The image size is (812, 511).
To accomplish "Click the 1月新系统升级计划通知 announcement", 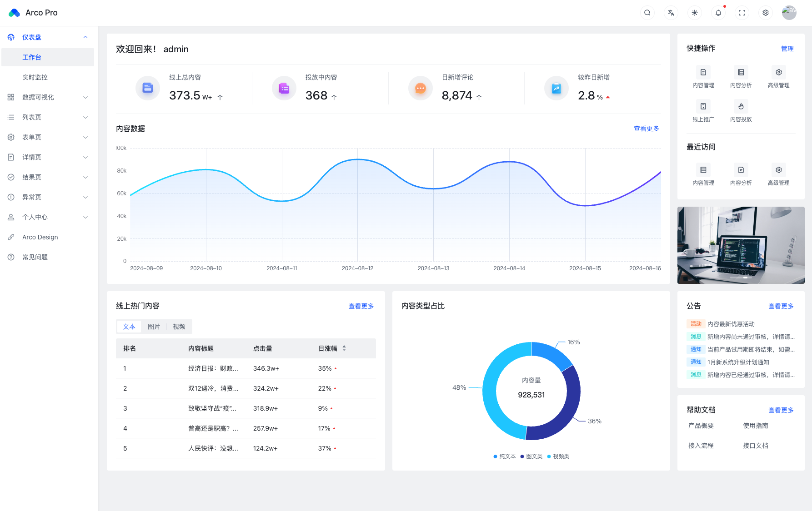I will pyautogui.click(x=738, y=362).
